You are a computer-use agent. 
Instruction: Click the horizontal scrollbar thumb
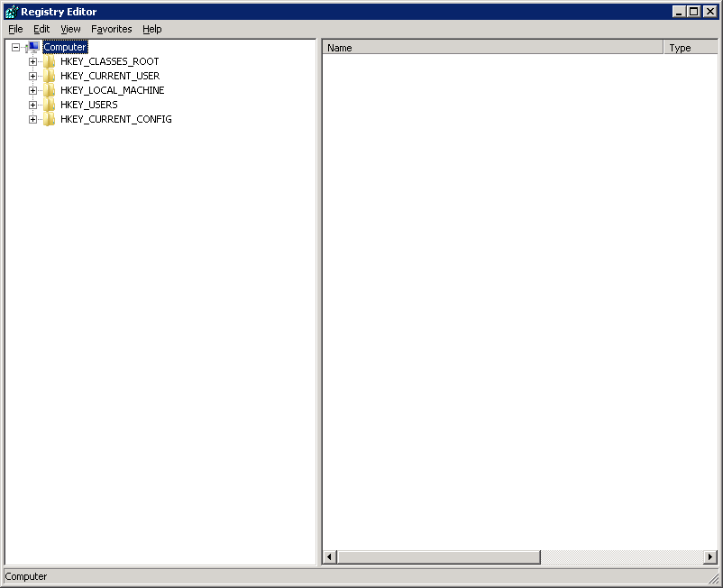pyautogui.click(x=438, y=557)
